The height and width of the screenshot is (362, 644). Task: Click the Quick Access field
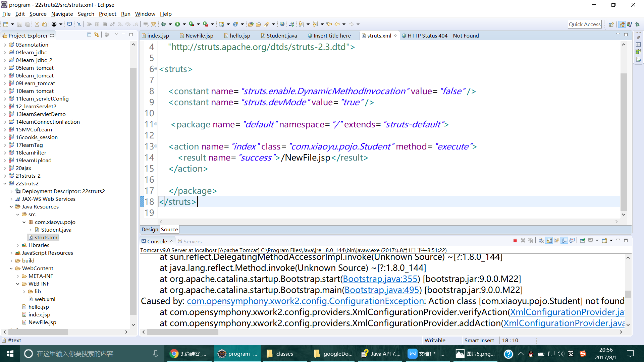tap(585, 24)
